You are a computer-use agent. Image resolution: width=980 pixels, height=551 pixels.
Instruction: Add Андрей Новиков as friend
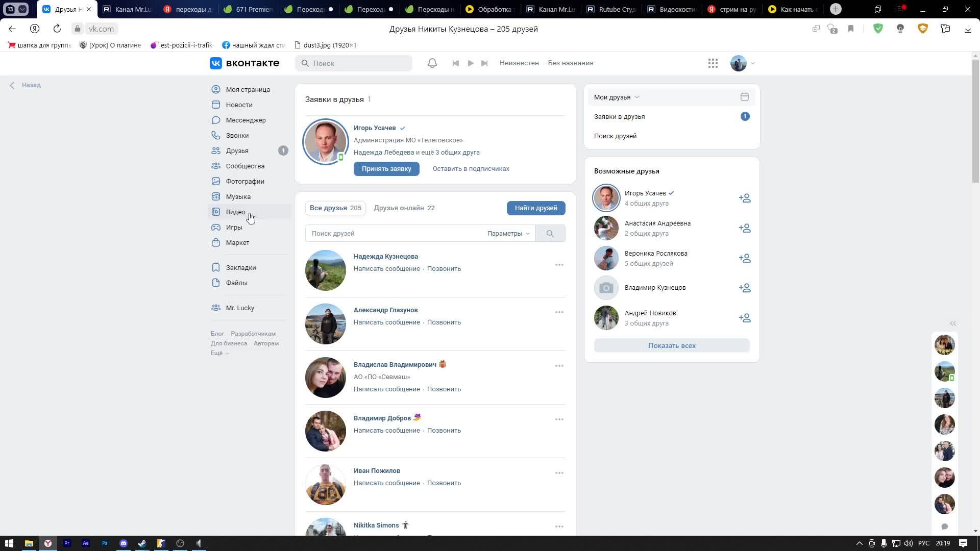pos(744,318)
